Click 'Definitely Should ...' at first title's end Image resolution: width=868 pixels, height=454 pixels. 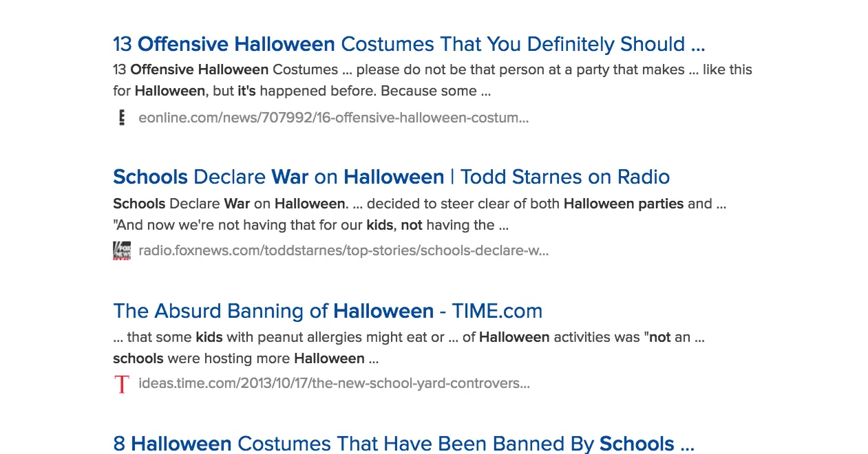[x=615, y=44]
